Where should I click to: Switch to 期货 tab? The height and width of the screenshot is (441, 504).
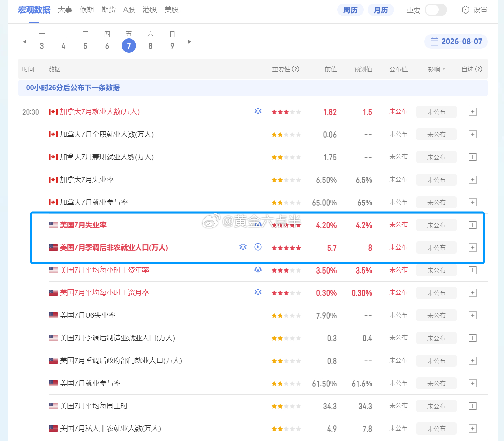[x=109, y=10]
